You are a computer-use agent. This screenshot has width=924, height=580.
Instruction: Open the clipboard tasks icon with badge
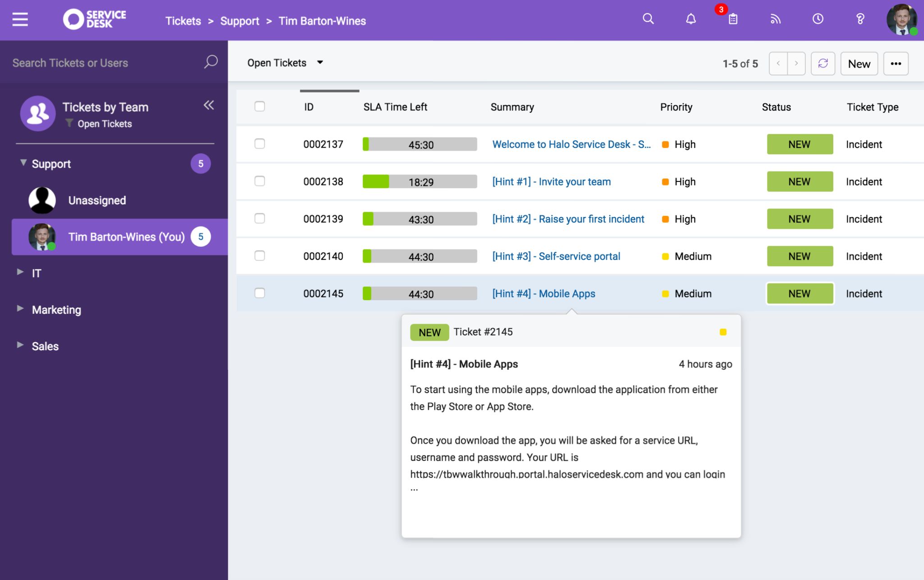point(733,20)
